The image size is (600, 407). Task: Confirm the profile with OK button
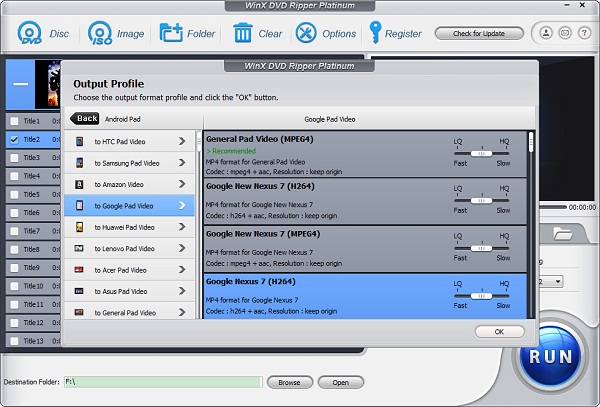click(499, 332)
